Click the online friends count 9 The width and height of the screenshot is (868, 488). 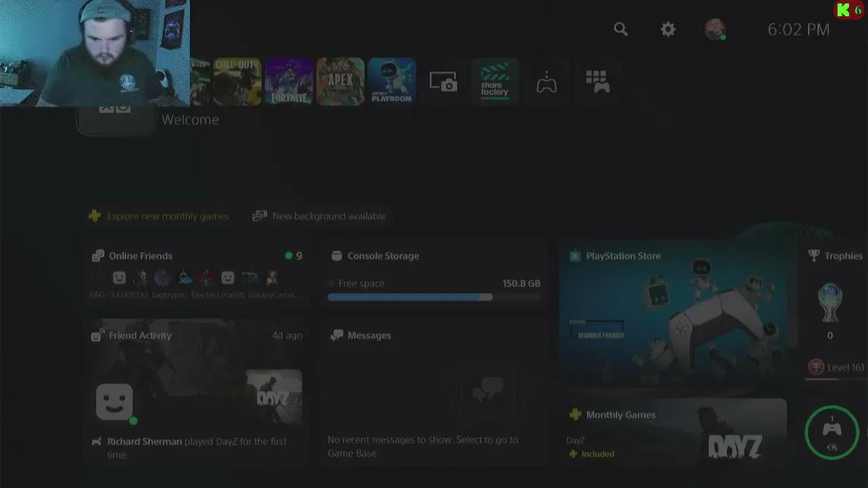pos(299,256)
